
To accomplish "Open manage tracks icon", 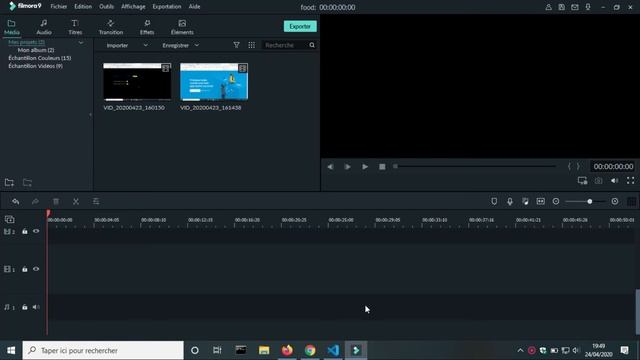I will tap(9, 219).
